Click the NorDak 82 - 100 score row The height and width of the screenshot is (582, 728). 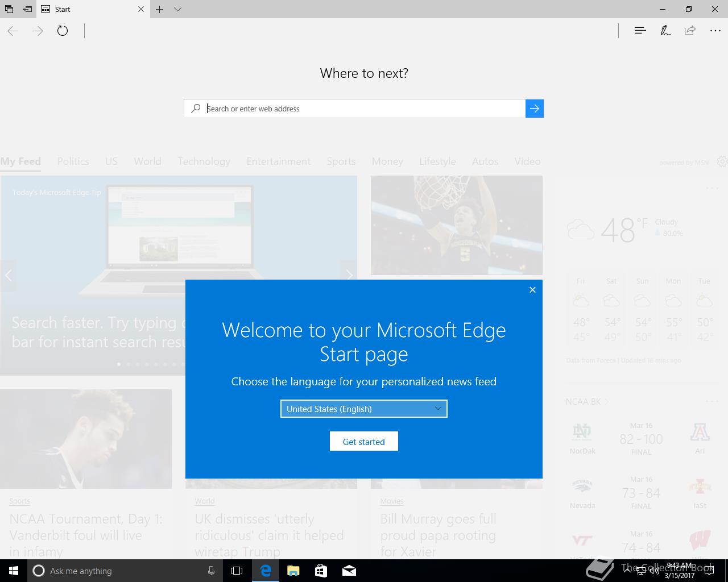coord(641,439)
